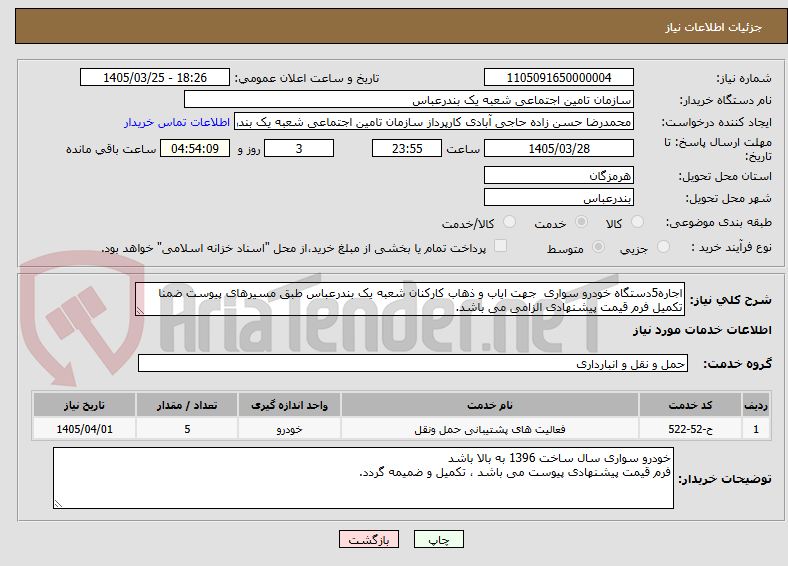Click service code cell ح-52-522
This screenshot has width=788, height=566.
tap(691, 429)
